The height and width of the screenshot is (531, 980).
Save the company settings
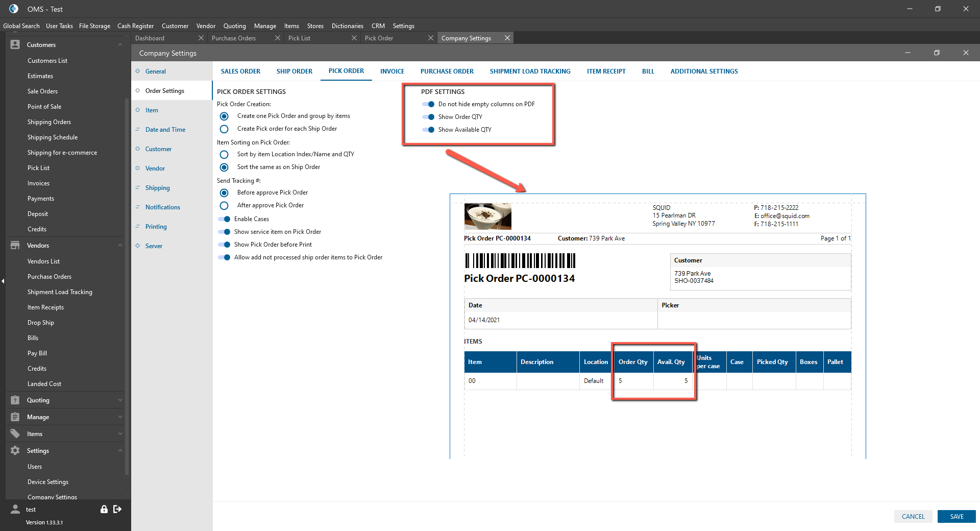pos(956,517)
